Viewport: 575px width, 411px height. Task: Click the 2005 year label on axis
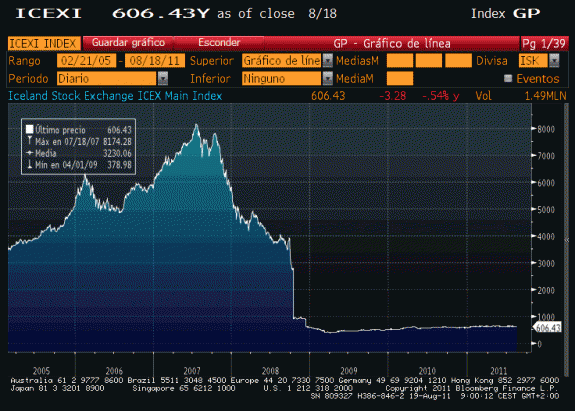tap(41, 371)
